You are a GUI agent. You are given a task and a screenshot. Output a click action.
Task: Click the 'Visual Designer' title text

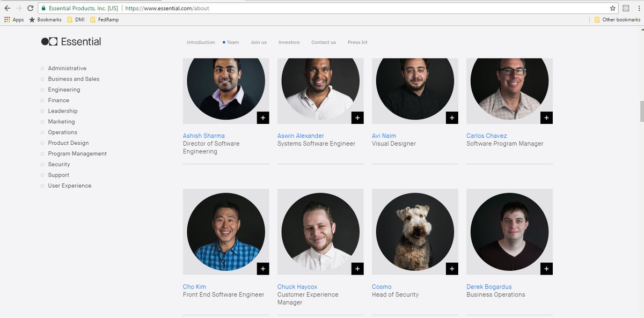[x=394, y=144]
